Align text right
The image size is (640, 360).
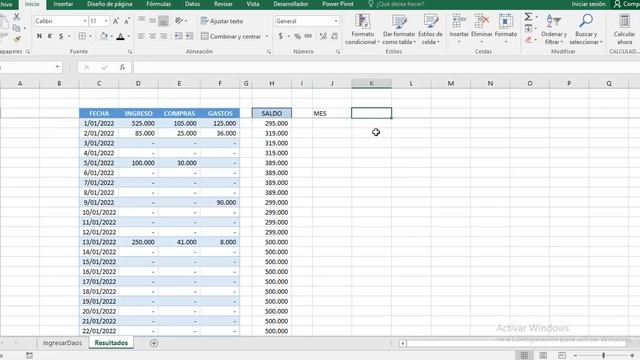click(163, 36)
